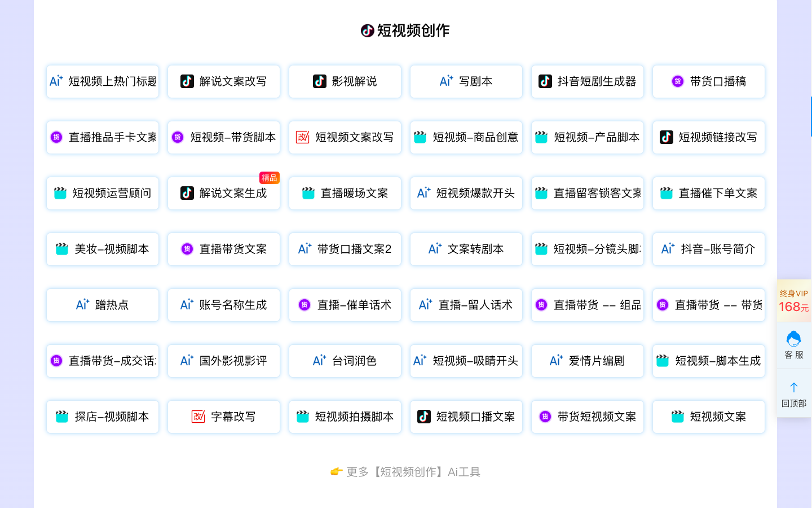Click the clapperboard icon on 短视频运营顾问

pyautogui.click(x=60, y=193)
